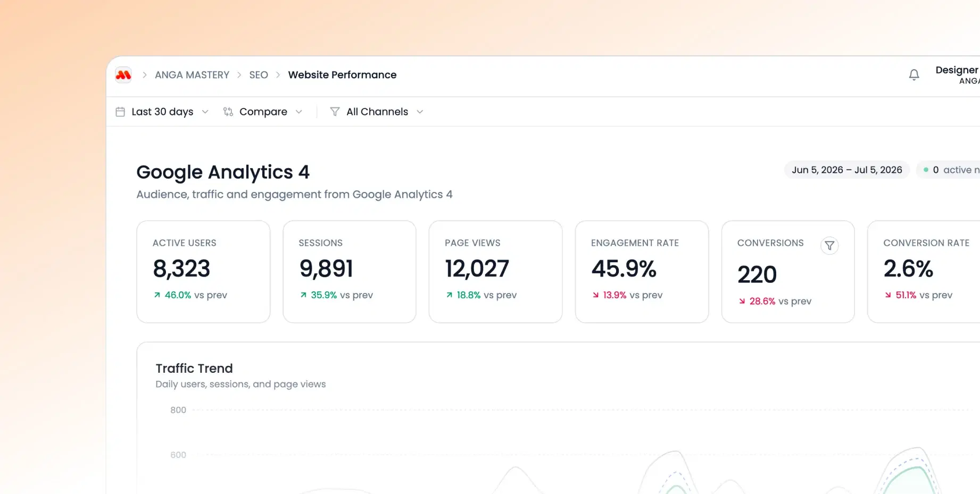Select the Conversion Rate card
Image resolution: width=980 pixels, height=494 pixels.
coord(924,272)
